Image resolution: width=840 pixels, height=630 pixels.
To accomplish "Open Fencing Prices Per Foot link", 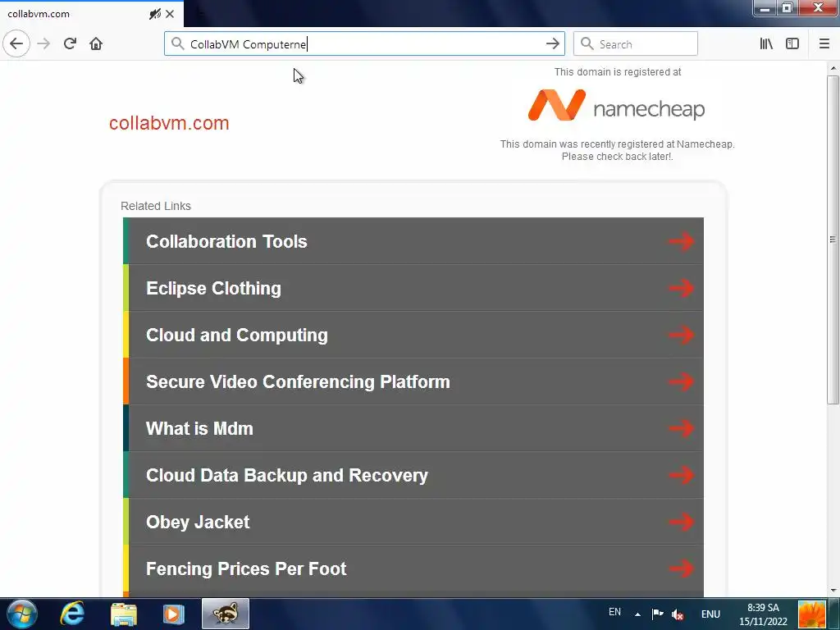I will 413,568.
